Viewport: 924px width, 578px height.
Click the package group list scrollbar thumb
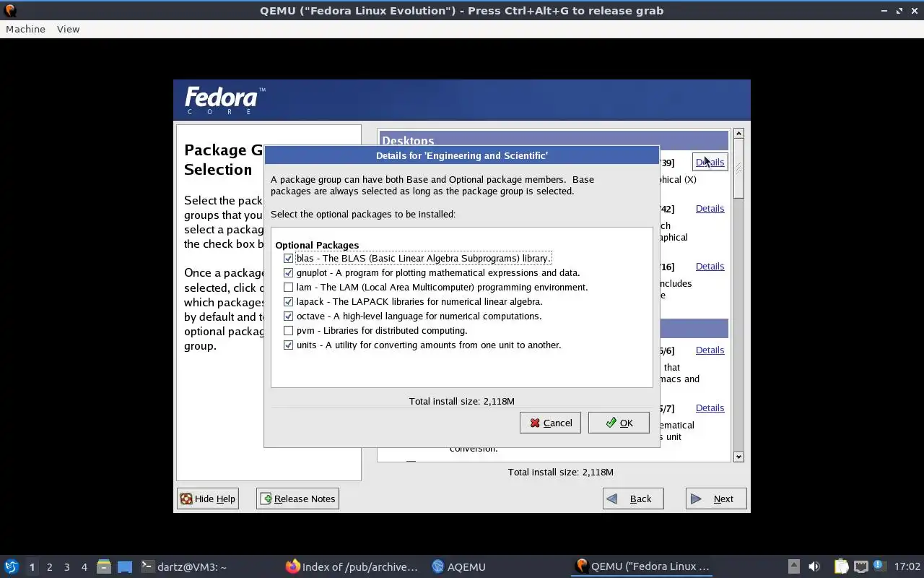(738, 168)
